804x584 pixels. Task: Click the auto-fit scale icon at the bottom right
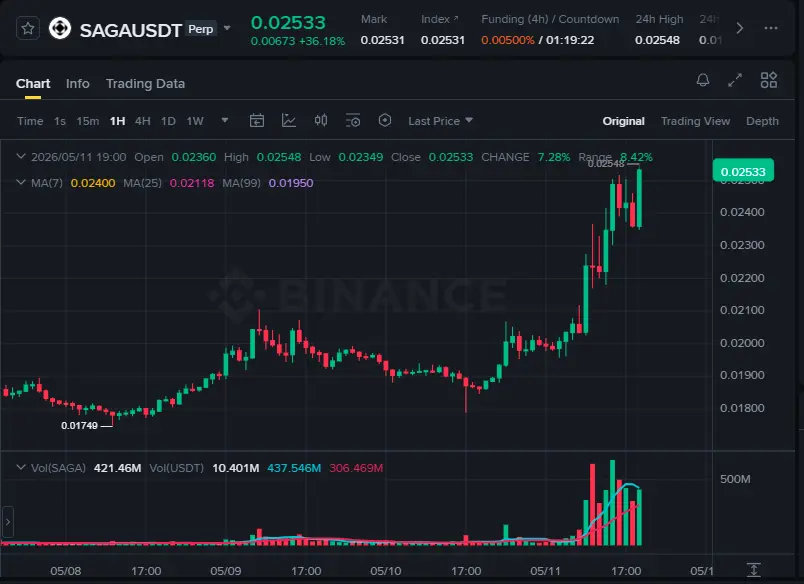(753, 570)
